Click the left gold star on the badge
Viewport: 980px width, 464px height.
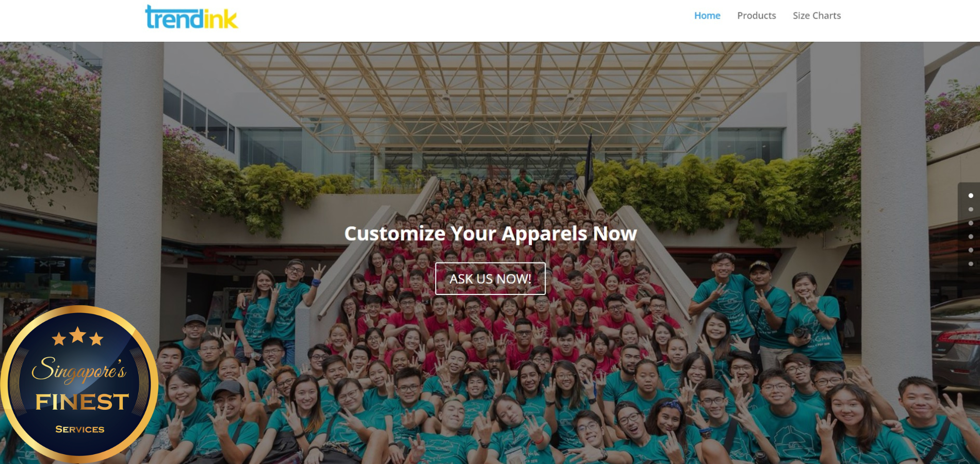(x=59, y=339)
